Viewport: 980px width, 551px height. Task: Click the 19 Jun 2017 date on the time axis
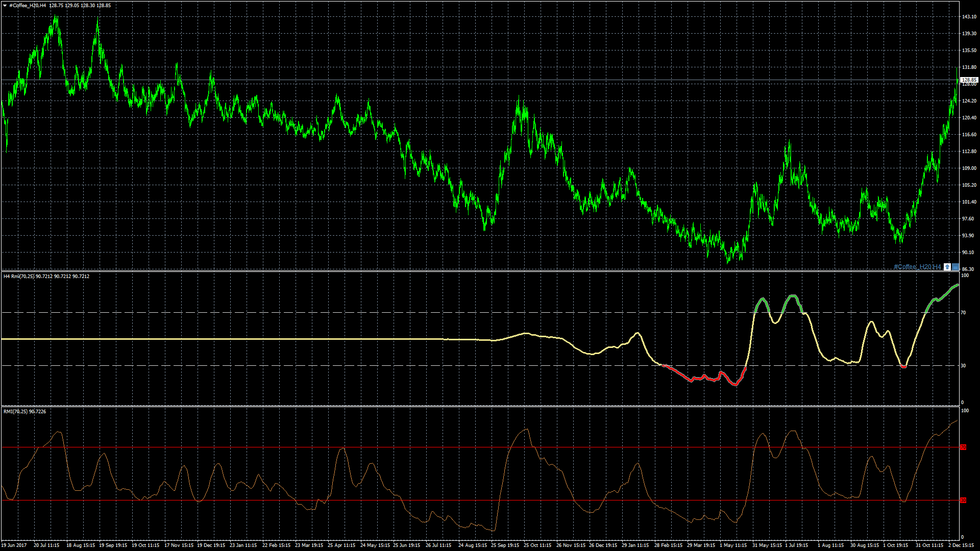click(14, 545)
